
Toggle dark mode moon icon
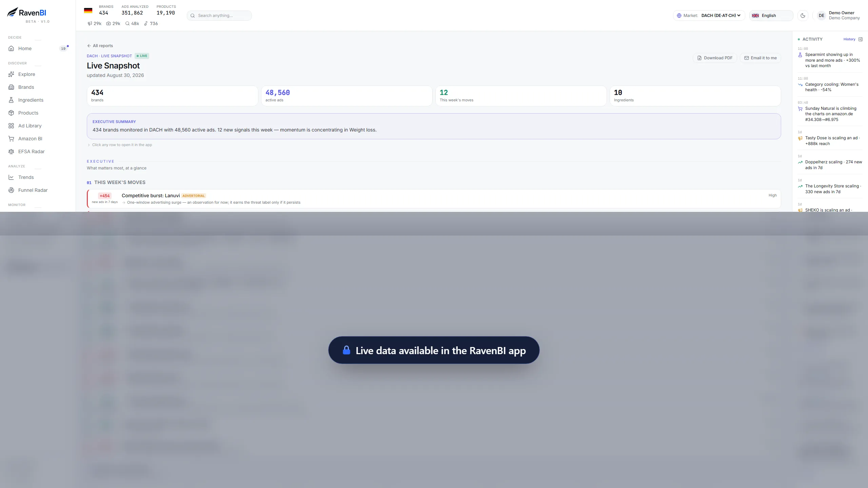(x=803, y=16)
